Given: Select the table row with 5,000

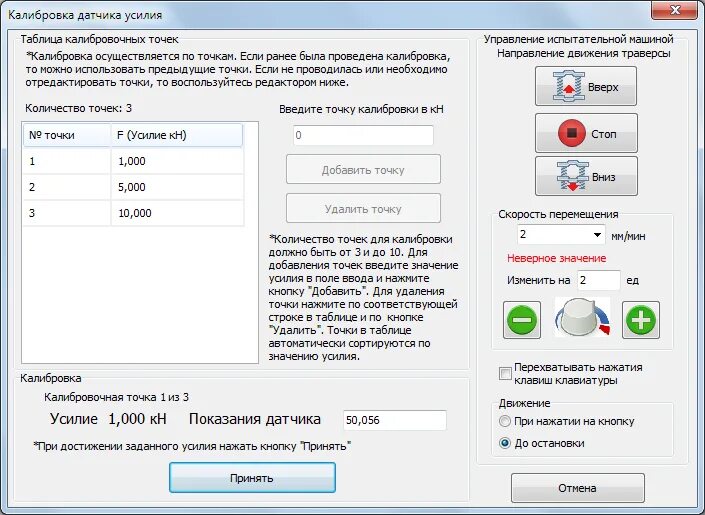Looking at the screenshot, I should click(134, 187).
